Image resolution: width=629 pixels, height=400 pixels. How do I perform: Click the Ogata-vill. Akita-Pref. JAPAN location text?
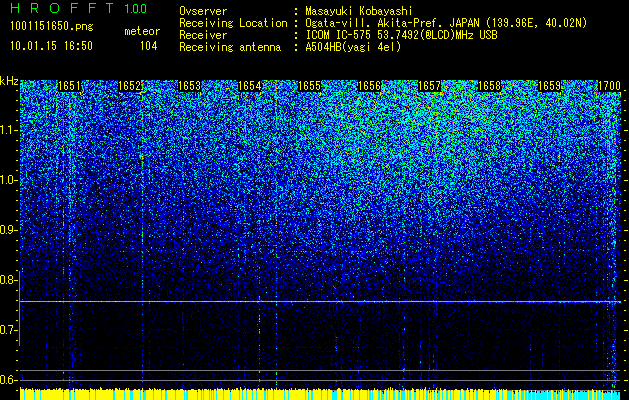click(x=446, y=23)
